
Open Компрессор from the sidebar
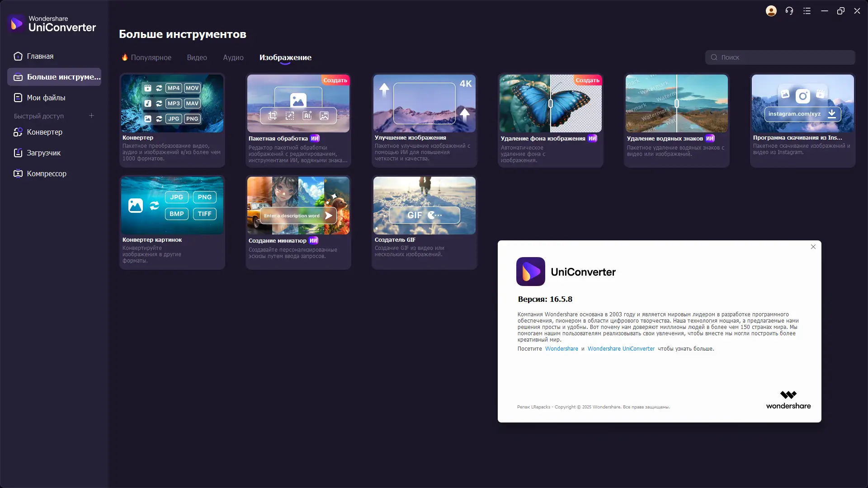[x=46, y=174]
